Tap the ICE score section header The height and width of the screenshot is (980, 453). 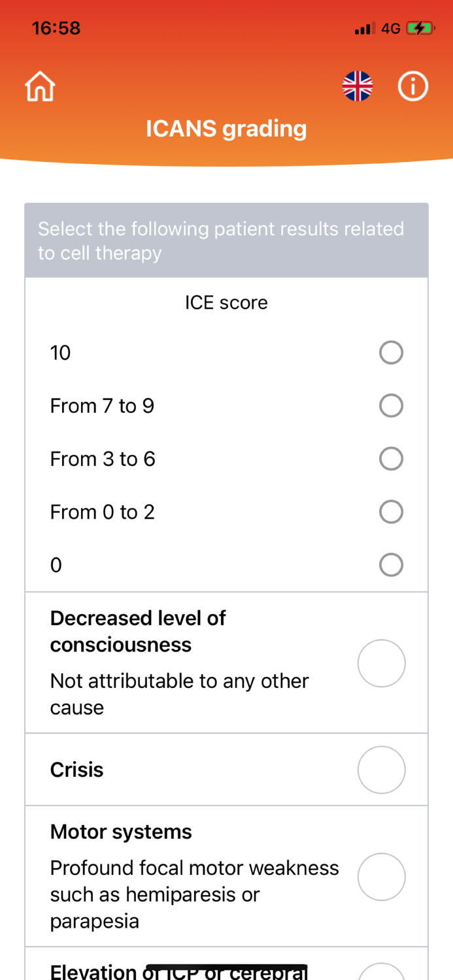[x=226, y=302]
